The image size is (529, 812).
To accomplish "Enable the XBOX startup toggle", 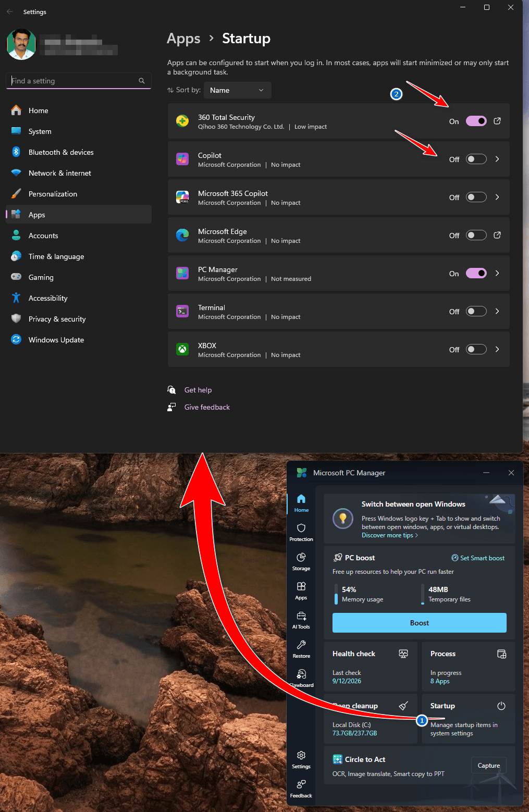I will coord(476,349).
